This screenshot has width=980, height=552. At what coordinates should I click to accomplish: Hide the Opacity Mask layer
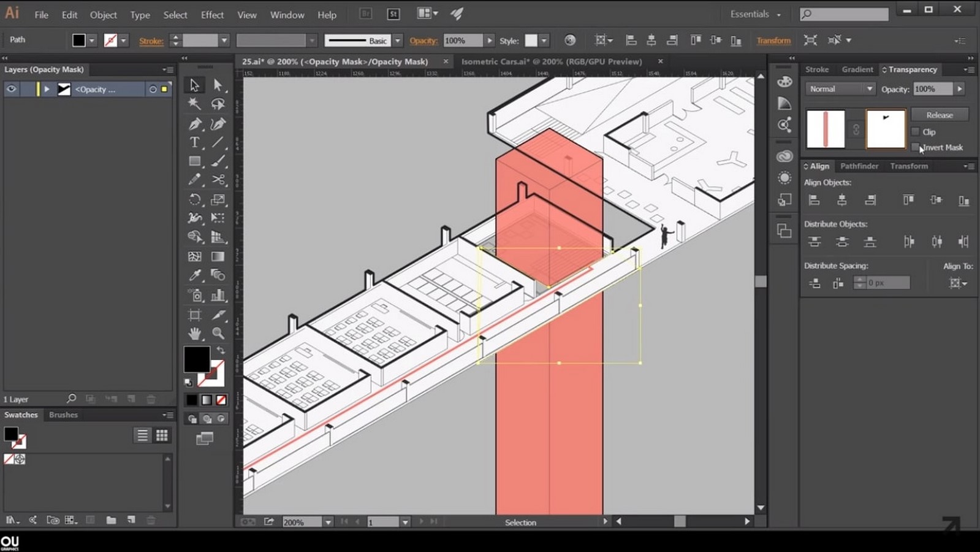(11, 89)
